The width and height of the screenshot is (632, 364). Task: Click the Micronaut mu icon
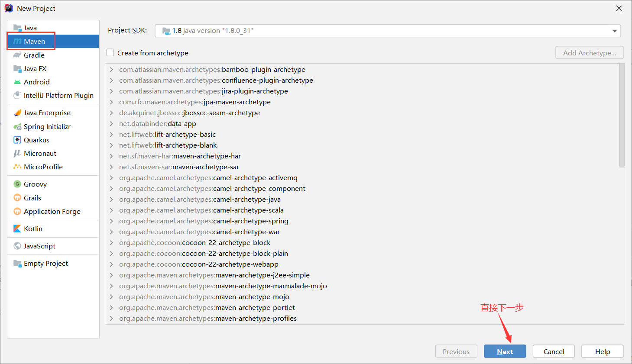(x=17, y=153)
